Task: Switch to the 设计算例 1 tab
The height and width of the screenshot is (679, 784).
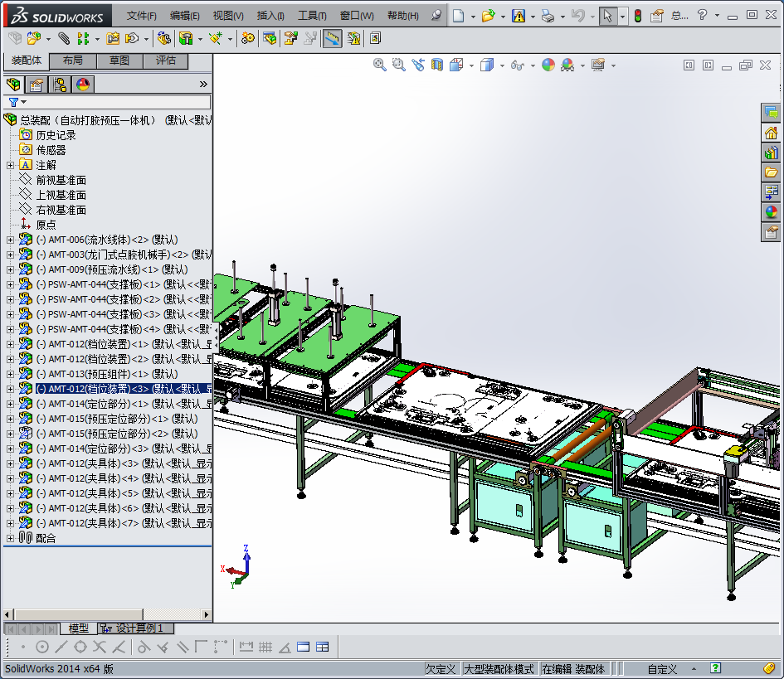Action: [x=136, y=628]
